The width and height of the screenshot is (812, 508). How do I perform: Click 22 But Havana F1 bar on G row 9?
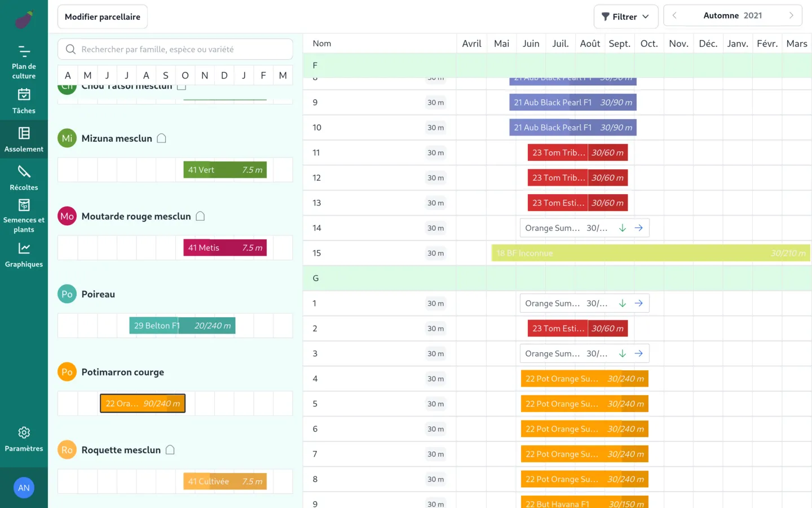pyautogui.click(x=585, y=502)
